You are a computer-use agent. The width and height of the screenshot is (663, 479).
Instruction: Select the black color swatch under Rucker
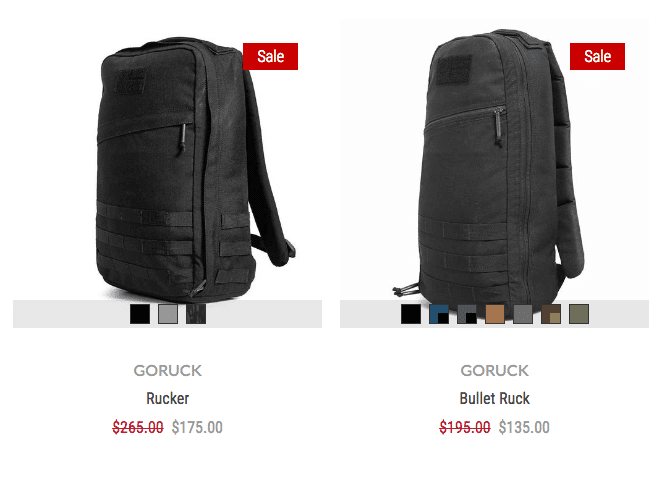pos(140,314)
